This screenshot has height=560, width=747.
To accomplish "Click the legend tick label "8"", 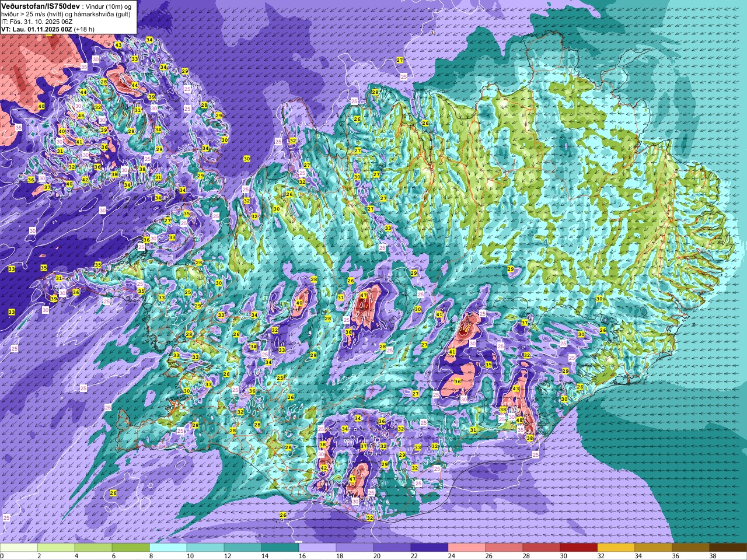I will pos(151,556).
